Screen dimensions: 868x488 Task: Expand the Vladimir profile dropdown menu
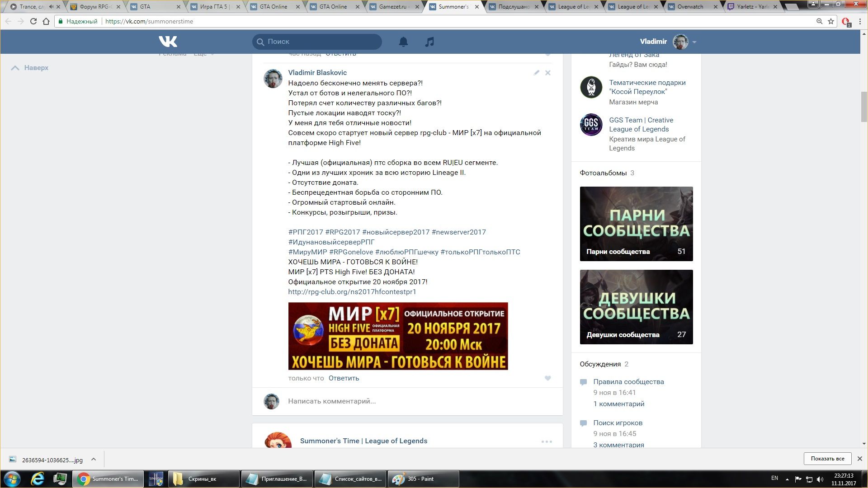694,42
